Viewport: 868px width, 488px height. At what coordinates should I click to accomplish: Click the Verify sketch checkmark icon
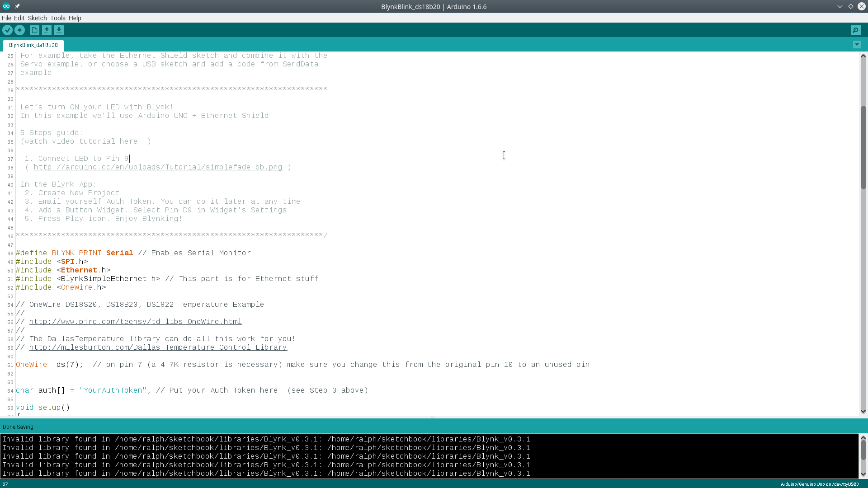coord(7,30)
